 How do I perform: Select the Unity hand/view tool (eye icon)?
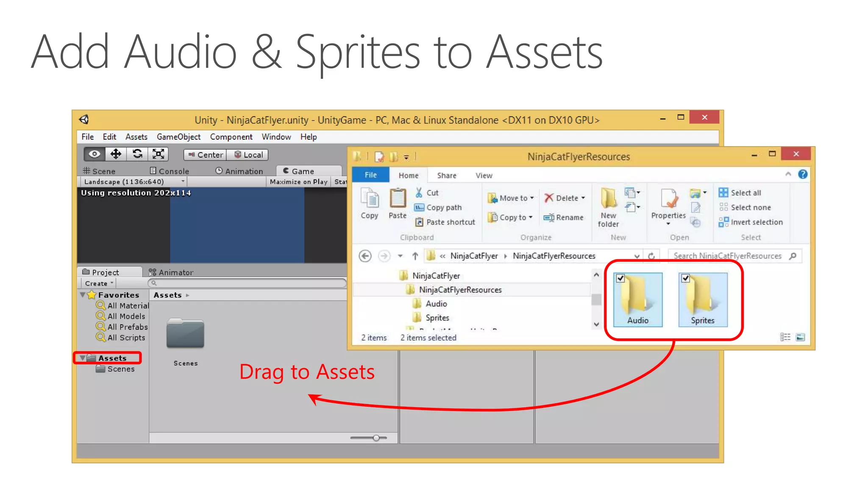[x=94, y=154]
